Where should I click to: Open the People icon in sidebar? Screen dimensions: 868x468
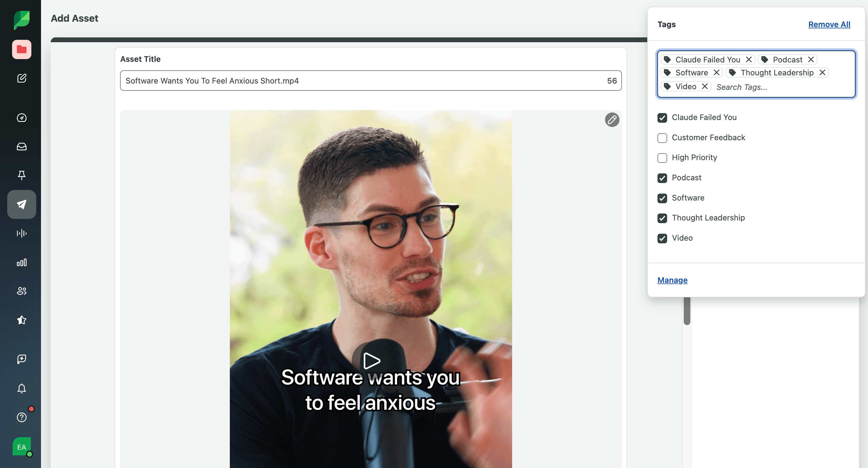[x=22, y=291]
